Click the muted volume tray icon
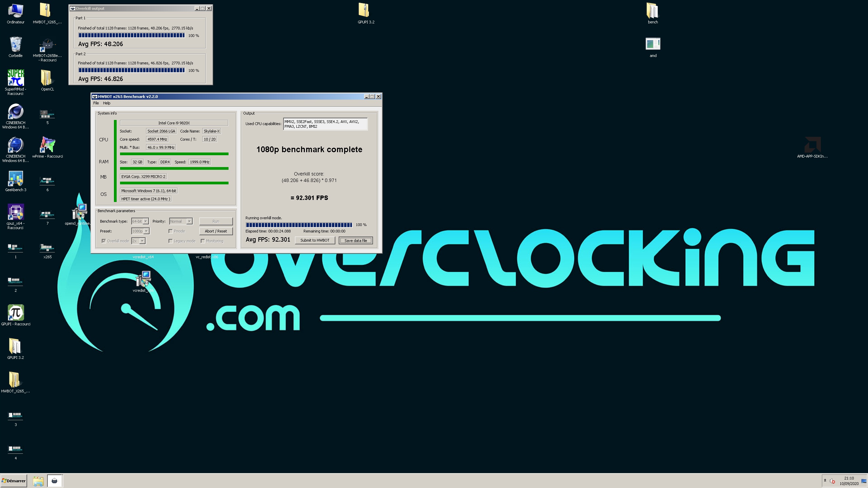 pos(832,481)
